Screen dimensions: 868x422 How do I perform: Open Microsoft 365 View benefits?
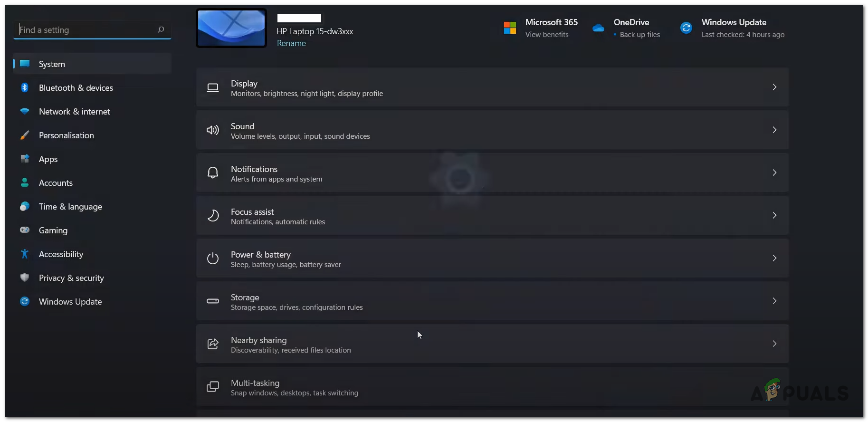pos(547,35)
